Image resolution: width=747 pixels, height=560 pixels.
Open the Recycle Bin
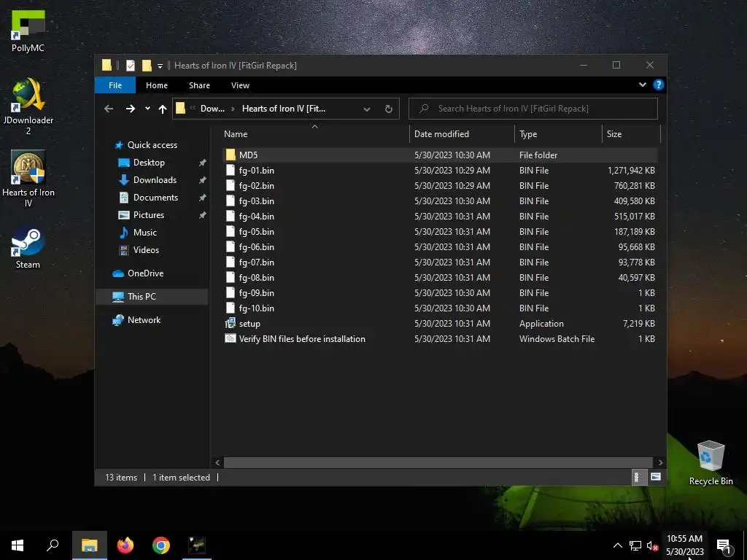point(711,463)
